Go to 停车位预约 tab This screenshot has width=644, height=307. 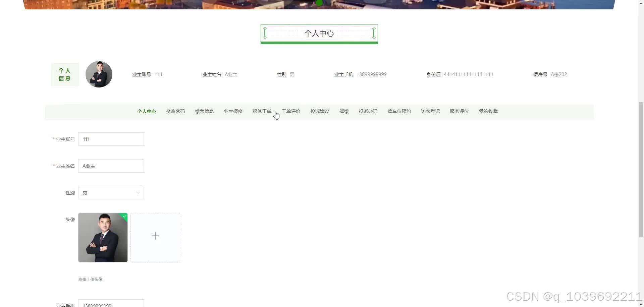[x=399, y=111]
